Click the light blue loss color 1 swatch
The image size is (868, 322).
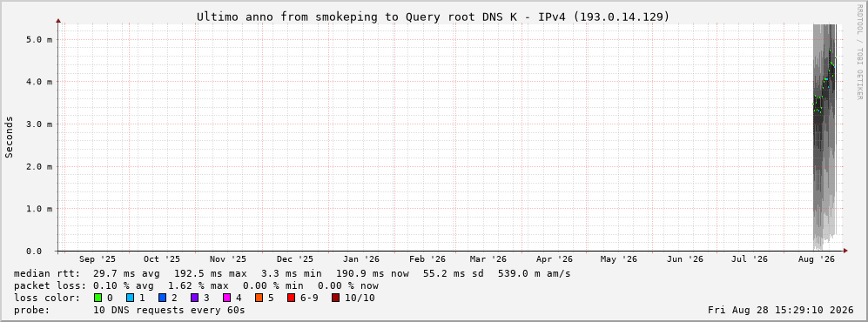click(130, 298)
